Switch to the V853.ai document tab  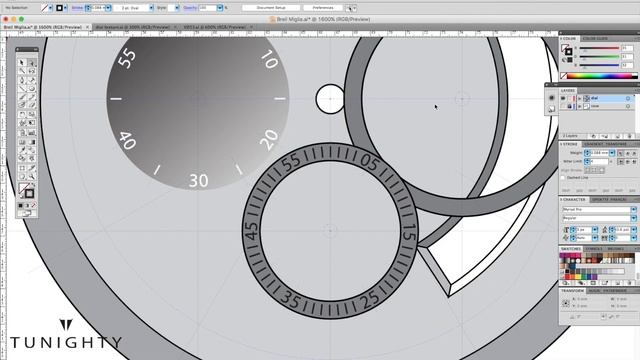coord(215,27)
